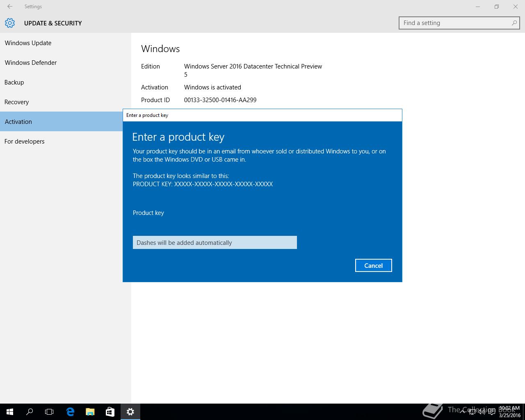This screenshot has width=525, height=420.
Task: Launch Microsoft Edge from the taskbar
Action: 70,412
